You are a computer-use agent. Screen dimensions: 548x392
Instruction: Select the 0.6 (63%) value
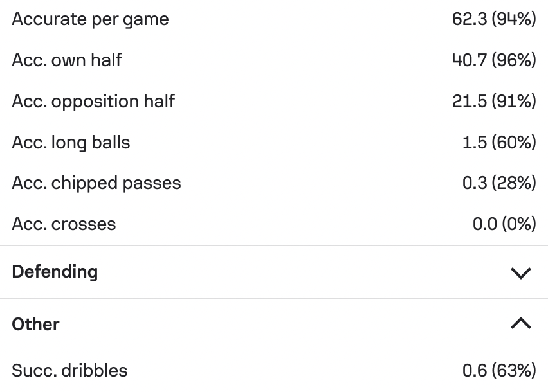tap(499, 370)
